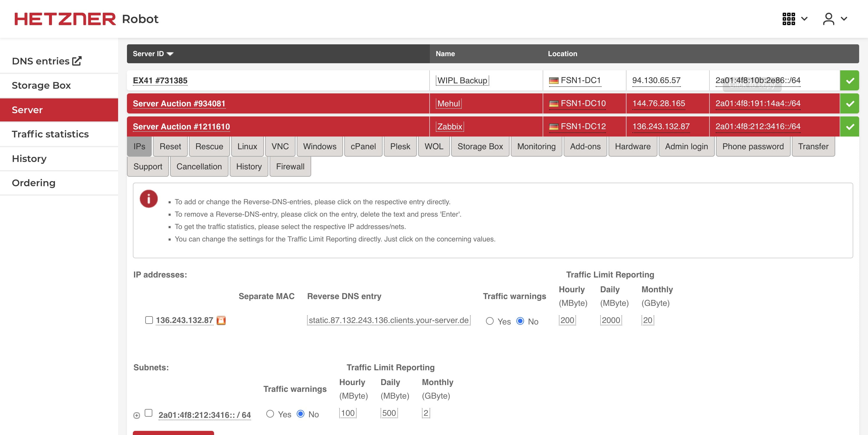
Task: Open the IPs tab
Action: click(x=139, y=146)
